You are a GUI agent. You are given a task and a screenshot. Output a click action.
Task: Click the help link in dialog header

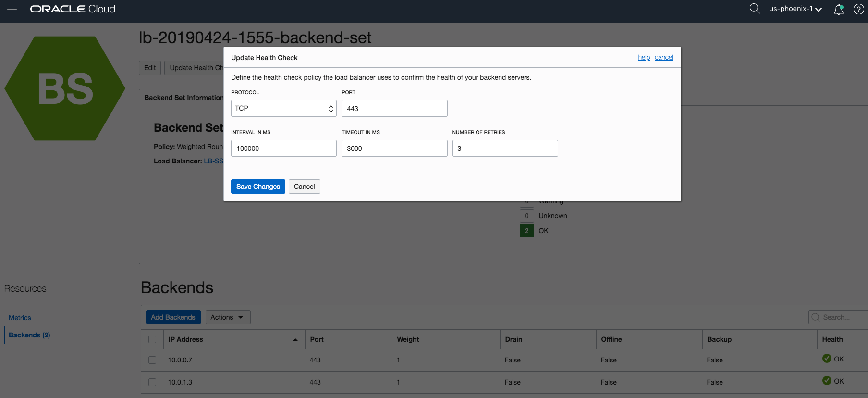pos(644,58)
